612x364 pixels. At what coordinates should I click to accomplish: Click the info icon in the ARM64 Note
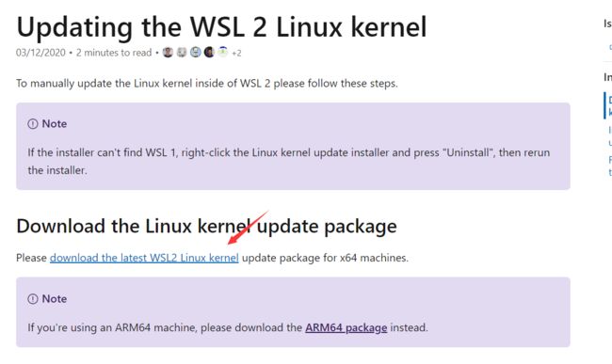point(33,299)
